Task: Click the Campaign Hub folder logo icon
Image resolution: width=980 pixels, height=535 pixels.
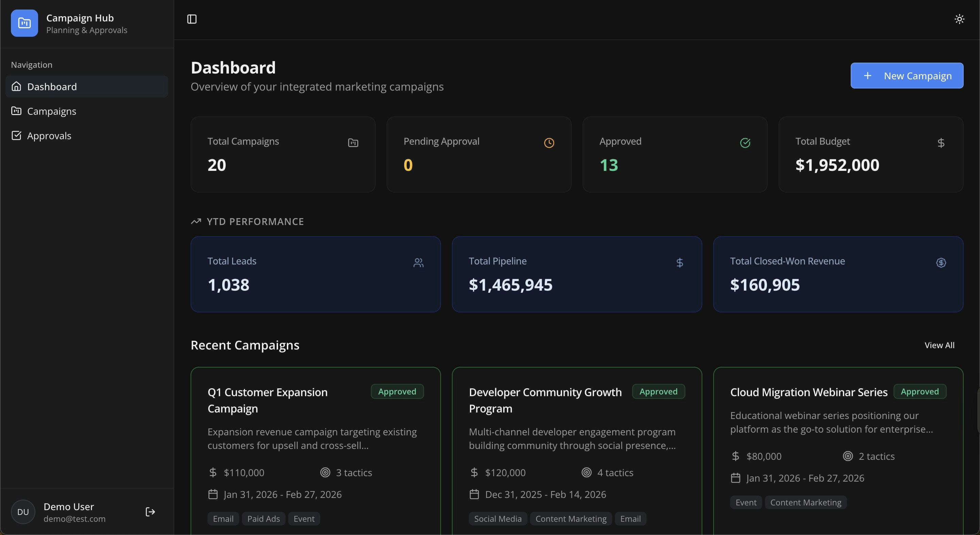Action: pos(24,23)
